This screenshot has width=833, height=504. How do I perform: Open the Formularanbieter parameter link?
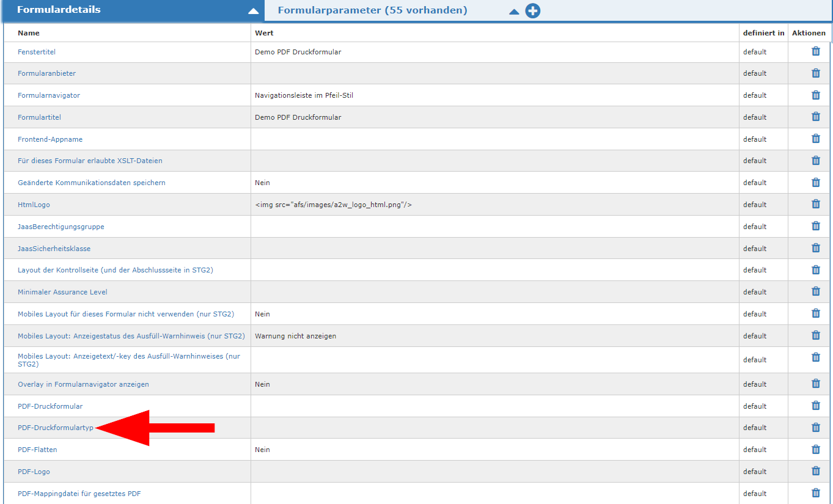tap(46, 73)
